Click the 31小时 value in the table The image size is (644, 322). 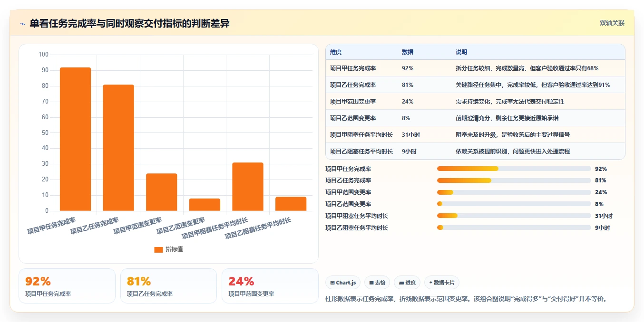(x=411, y=135)
